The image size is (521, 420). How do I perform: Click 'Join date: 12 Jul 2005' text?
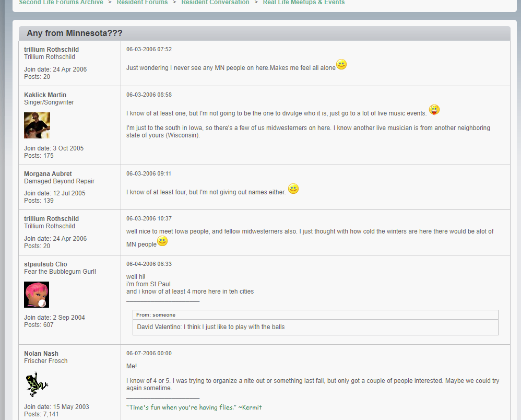tap(54, 193)
